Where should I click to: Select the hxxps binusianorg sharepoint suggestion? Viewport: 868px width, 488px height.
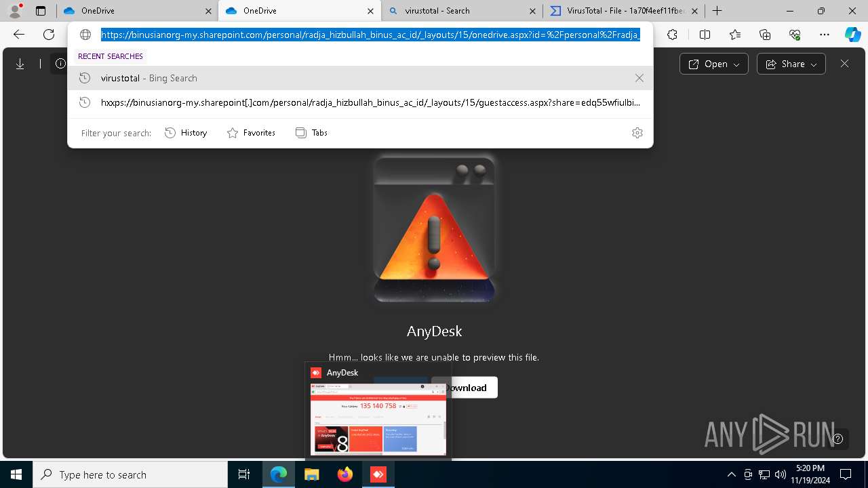point(360,103)
